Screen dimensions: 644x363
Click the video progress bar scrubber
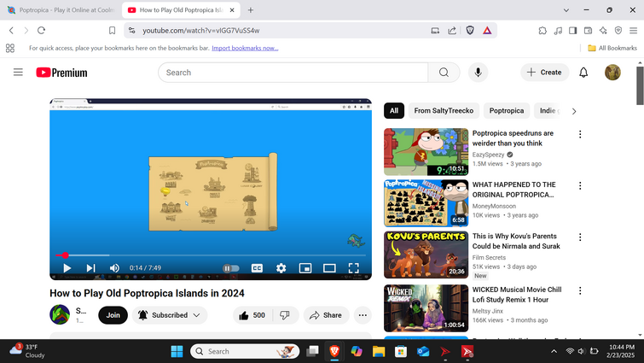[66, 255]
